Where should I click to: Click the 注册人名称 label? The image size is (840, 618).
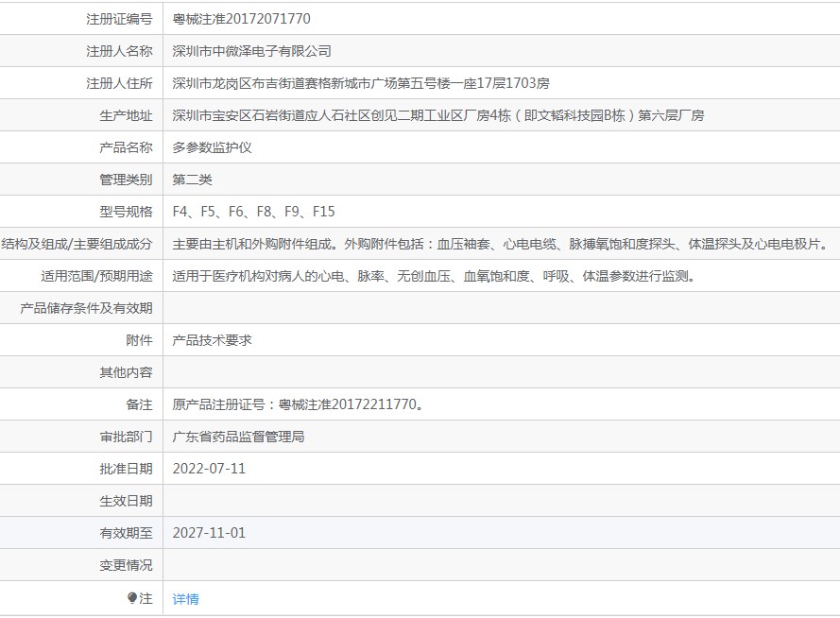click(x=119, y=51)
